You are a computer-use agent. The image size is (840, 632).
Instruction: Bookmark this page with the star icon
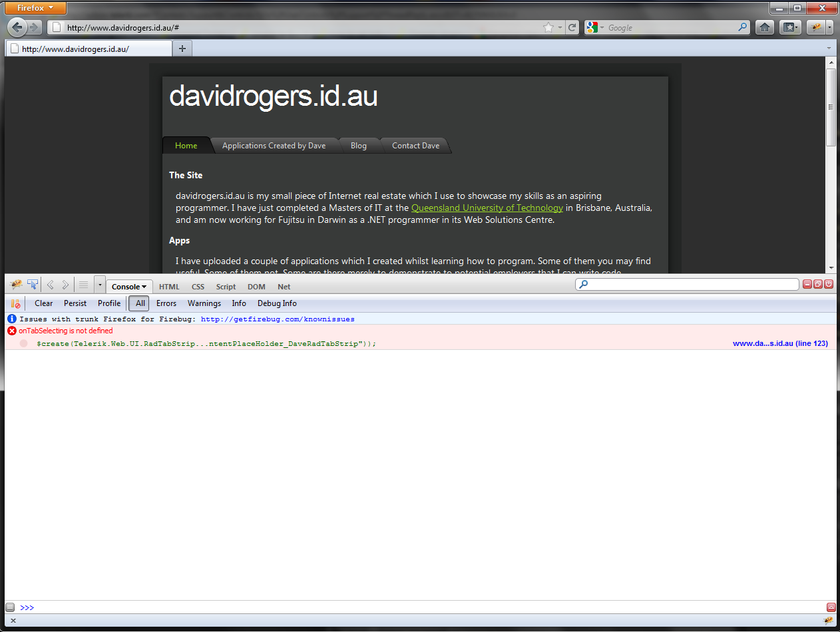point(548,27)
